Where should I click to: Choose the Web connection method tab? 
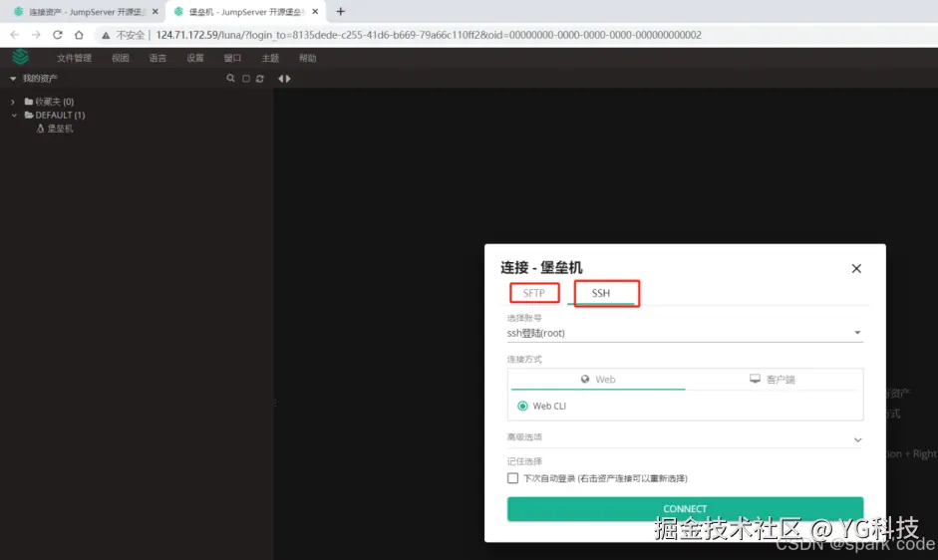click(598, 380)
